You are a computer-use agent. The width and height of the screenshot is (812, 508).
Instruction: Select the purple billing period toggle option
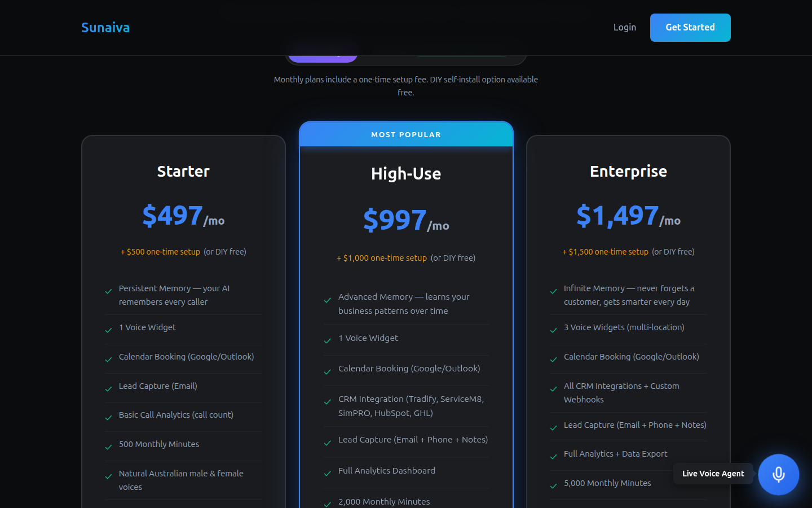[x=323, y=58]
